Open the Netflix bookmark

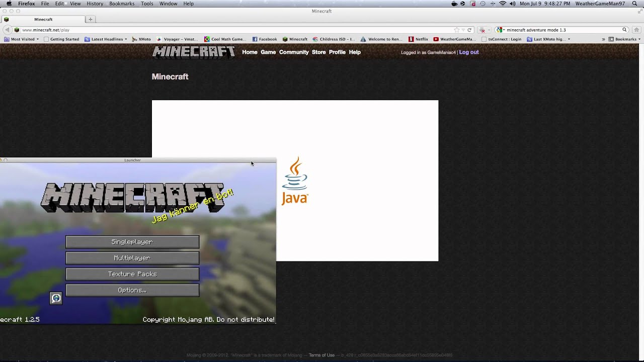(418, 39)
